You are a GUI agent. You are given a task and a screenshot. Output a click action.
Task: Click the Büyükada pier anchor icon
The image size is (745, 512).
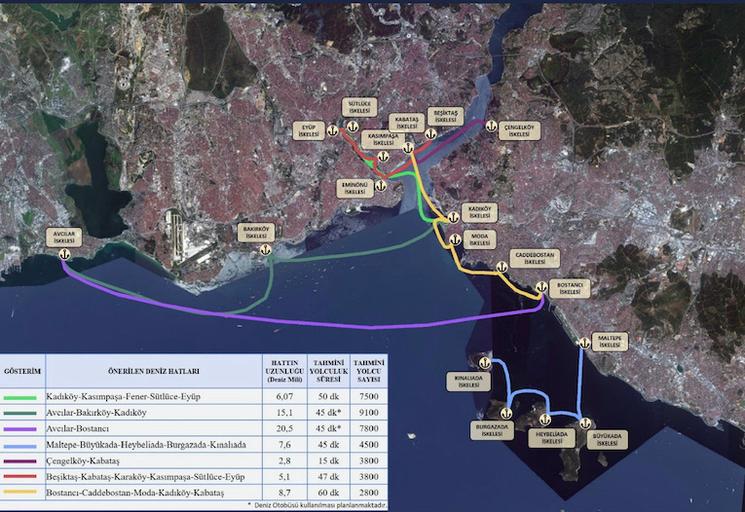coord(586,424)
